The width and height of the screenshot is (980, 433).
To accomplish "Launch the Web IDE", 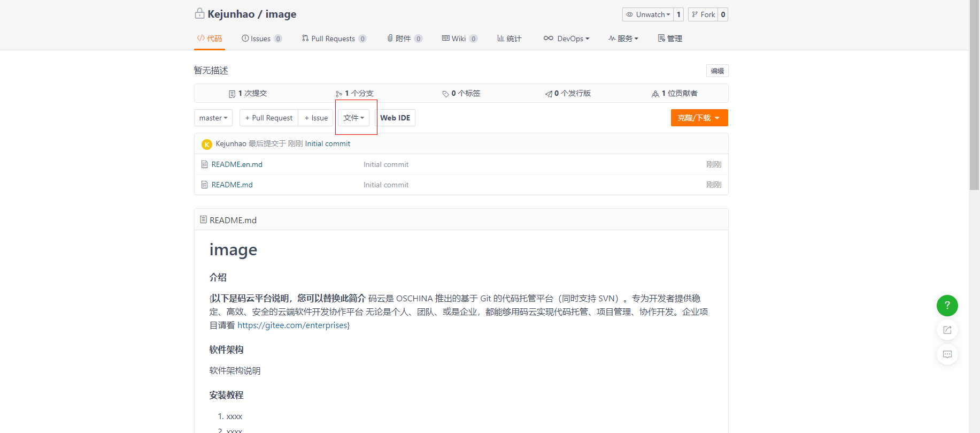I will click(x=395, y=118).
